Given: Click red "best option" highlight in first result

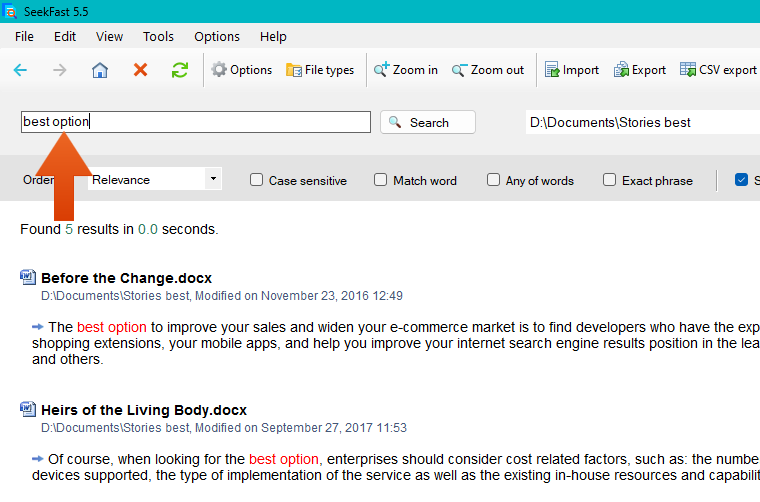Looking at the screenshot, I should (x=111, y=327).
